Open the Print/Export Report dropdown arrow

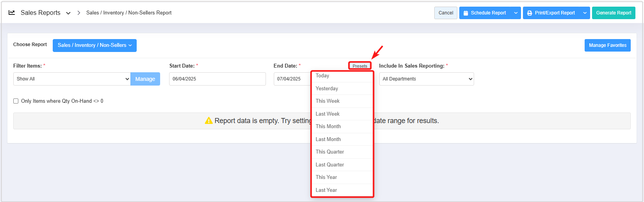(585, 13)
